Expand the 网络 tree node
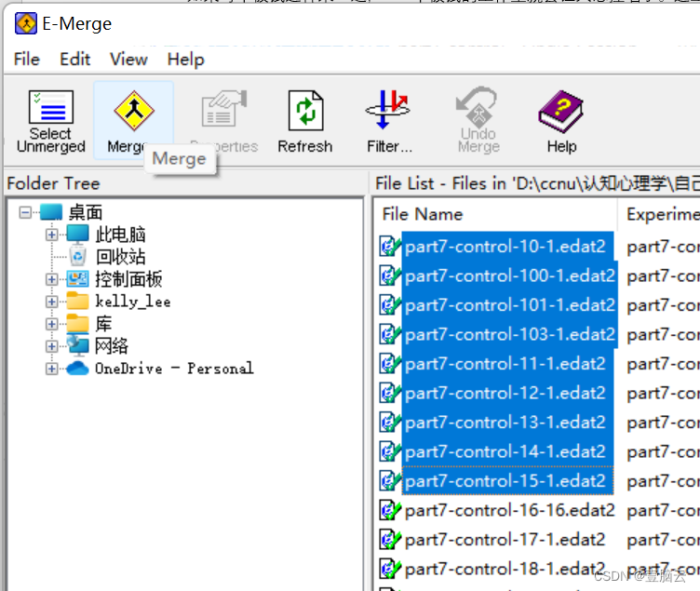The width and height of the screenshot is (700, 591). [52, 346]
